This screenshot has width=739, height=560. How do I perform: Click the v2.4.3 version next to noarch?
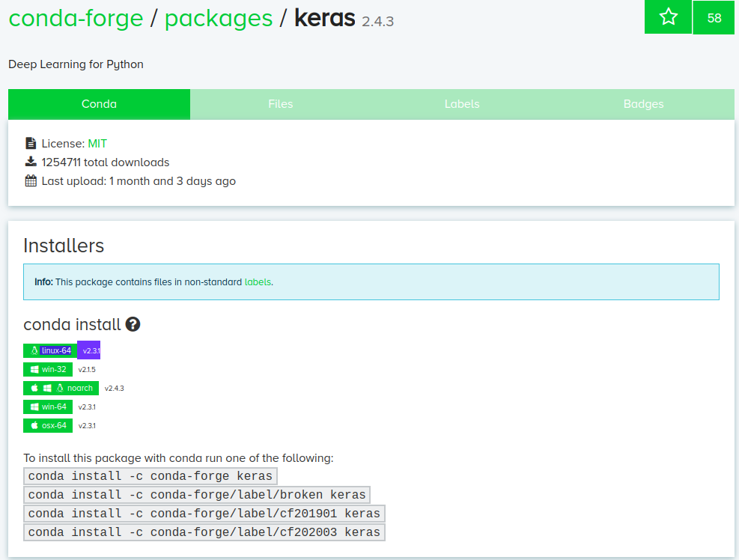115,389
